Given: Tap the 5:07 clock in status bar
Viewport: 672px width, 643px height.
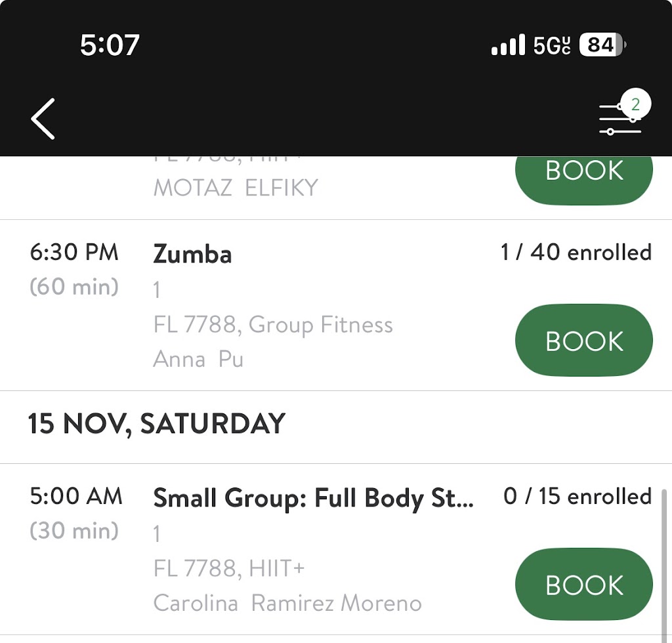Looking at the screenshot, I should tap(110, 45).
